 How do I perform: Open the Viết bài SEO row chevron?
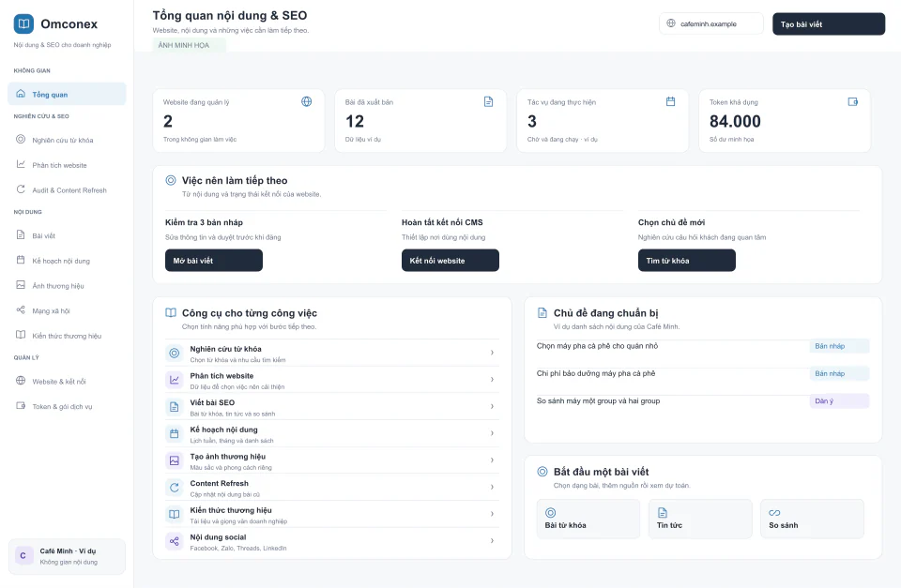pyautogui.click(x=492, y=407)
